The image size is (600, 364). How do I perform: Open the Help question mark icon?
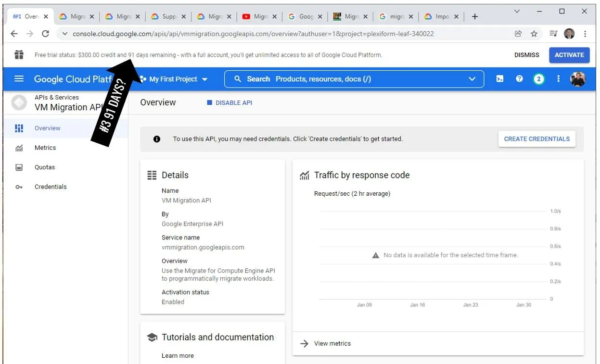pyautogui.click(x=519, y=79)
